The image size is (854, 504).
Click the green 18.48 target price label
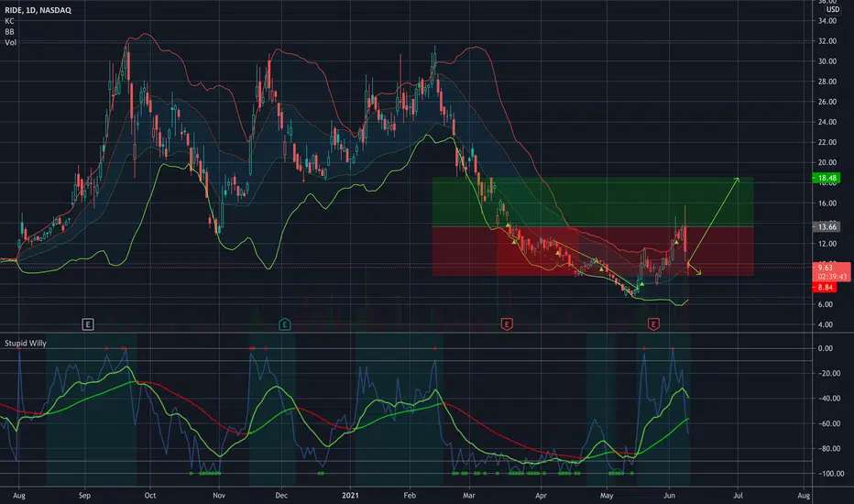[x=827, y=178]
